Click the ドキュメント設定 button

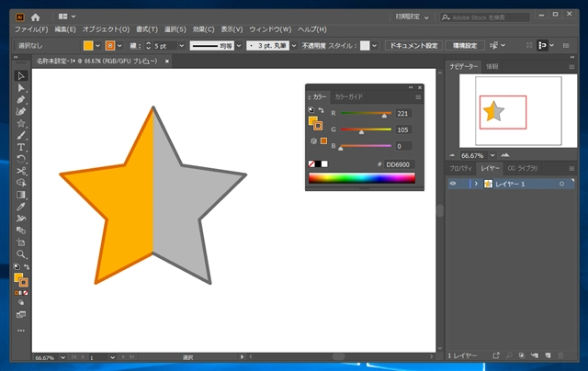413,46
